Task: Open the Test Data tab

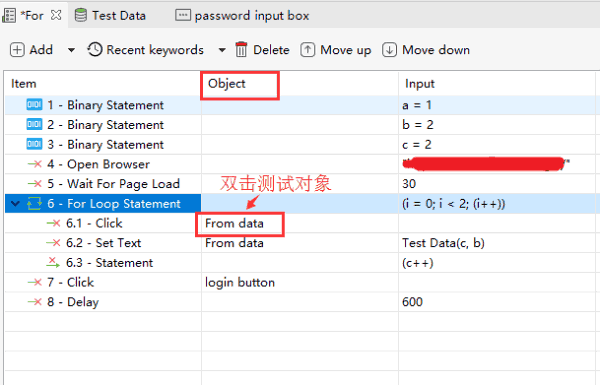Action: [x=119, y=16]
